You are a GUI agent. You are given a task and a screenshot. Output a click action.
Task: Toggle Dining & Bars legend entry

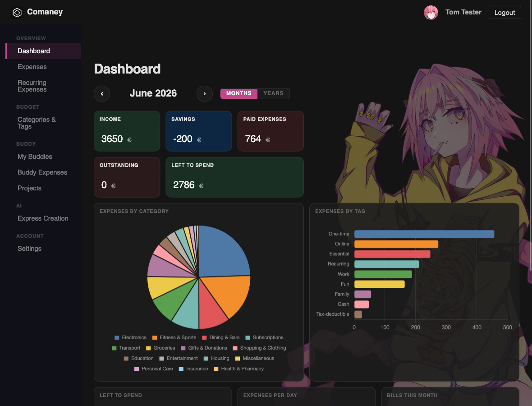tap(221, 337)
